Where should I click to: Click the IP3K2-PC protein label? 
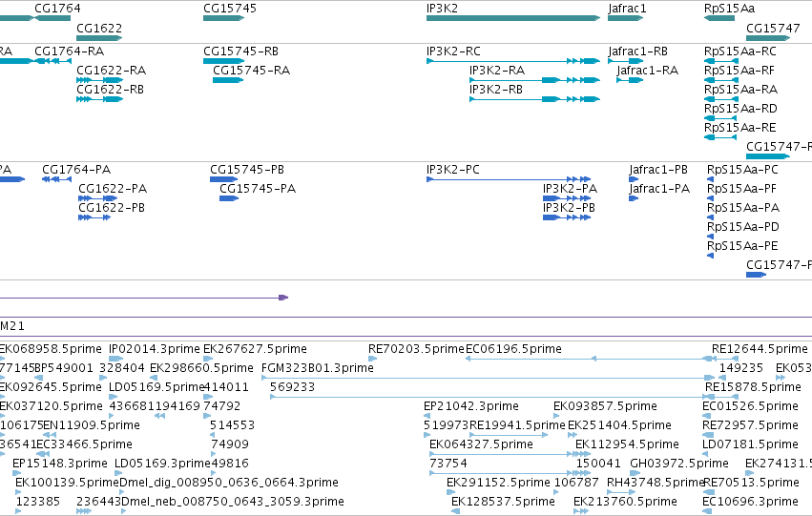453,170
